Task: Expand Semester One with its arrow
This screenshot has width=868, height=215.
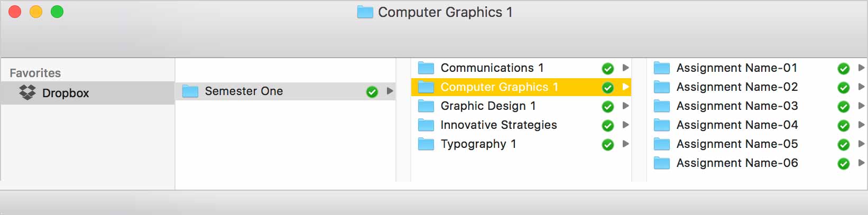Action: coord(390,91)
